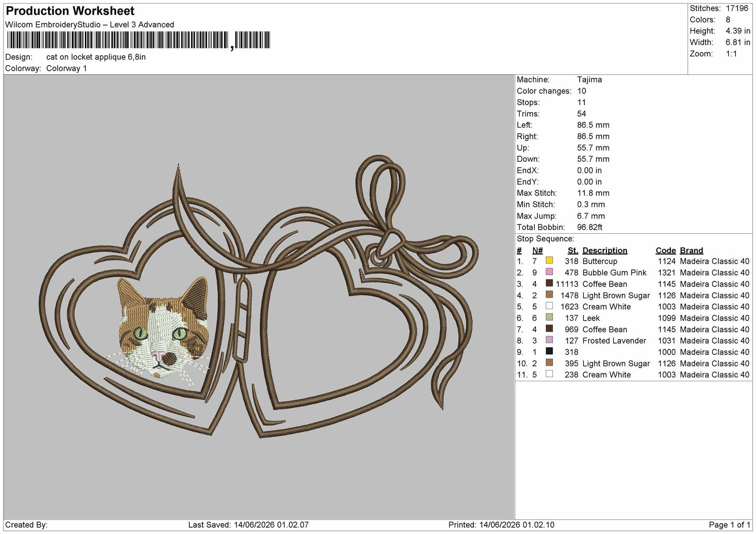
Task: Click the 'Colorway 1' value
Action: tap(66, 69)
